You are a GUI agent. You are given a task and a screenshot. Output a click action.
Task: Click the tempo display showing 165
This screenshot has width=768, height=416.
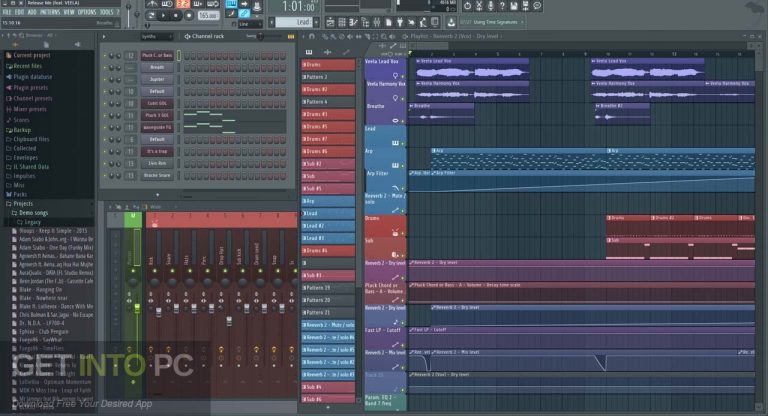tap(208, 16)
